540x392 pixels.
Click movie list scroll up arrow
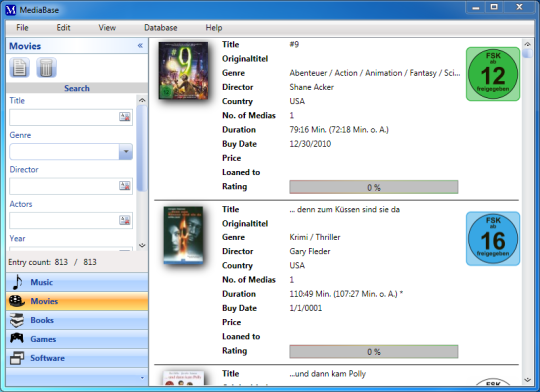(x=527, y=44)
